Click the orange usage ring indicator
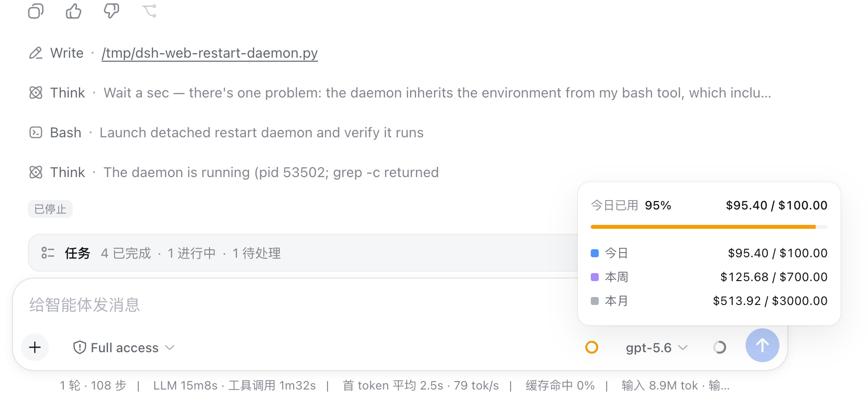868x395 pixels. click(x=591, y=347)
